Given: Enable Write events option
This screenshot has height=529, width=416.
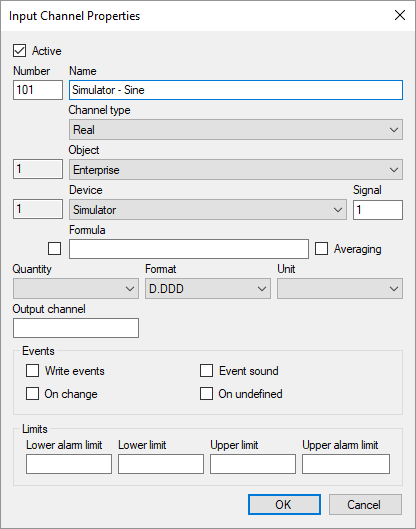Looking at the screenshot, I should [32, 371].
